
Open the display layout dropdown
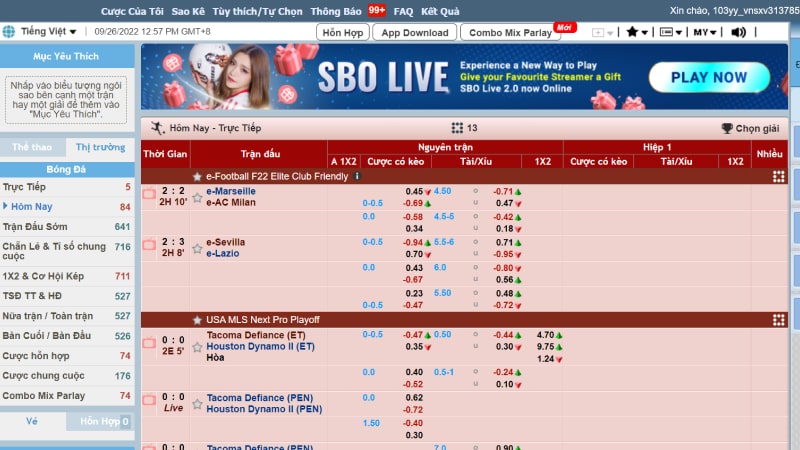click(670, 32)
